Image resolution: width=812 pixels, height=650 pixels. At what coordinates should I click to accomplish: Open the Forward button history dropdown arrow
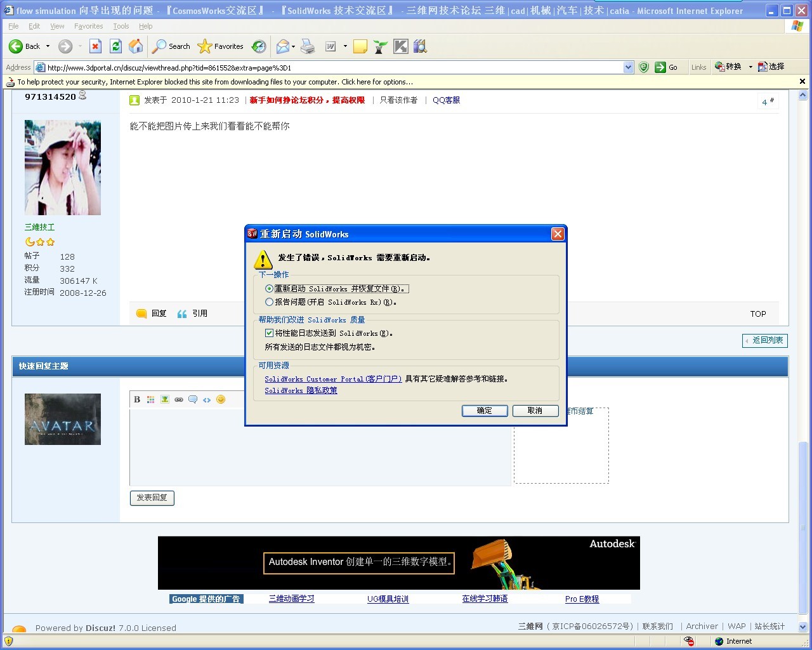(x=80, y=46)
